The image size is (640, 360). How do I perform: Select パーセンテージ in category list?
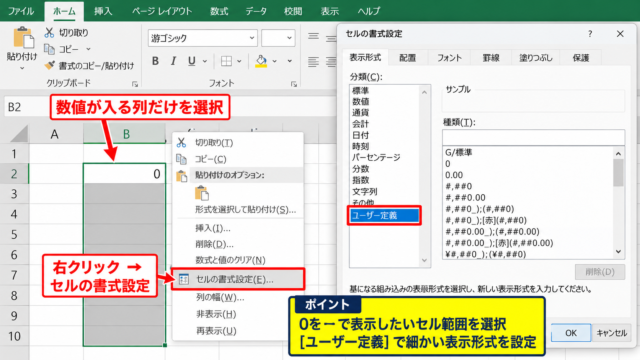[376, 158]
